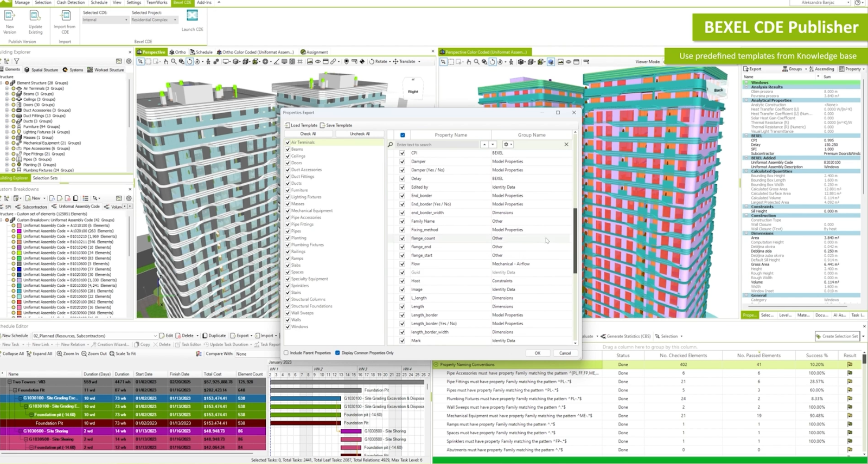Open the Selected Project Residential Complex dropdown
Image resolution: width=868 pixels, height=464 pixels.
(x=154, y=20)
